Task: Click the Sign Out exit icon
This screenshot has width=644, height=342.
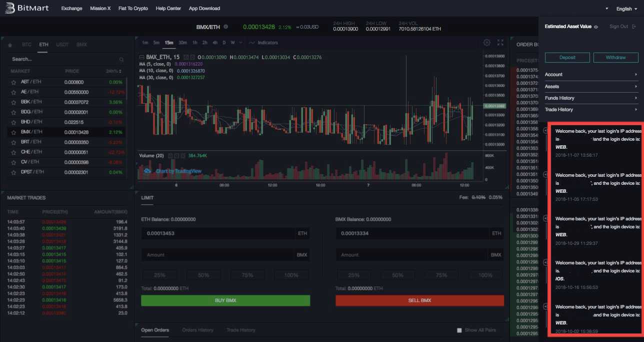Action: pyautogui.click(x=634, y=27)
